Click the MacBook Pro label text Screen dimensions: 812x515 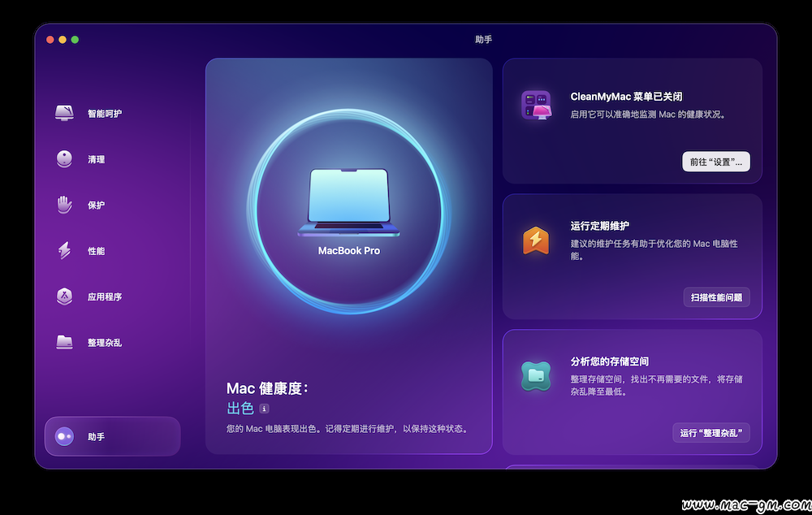349,250
